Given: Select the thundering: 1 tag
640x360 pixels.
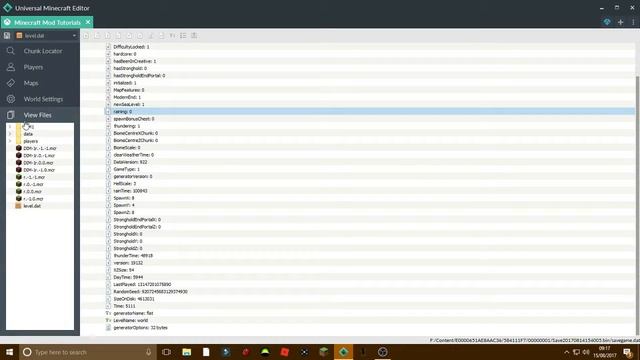Looking at the screenshot, I should tap(127, 126).
